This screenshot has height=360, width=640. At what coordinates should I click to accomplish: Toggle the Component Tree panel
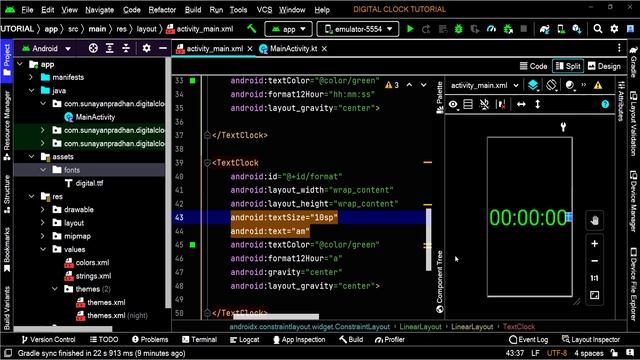pos(440,282)
